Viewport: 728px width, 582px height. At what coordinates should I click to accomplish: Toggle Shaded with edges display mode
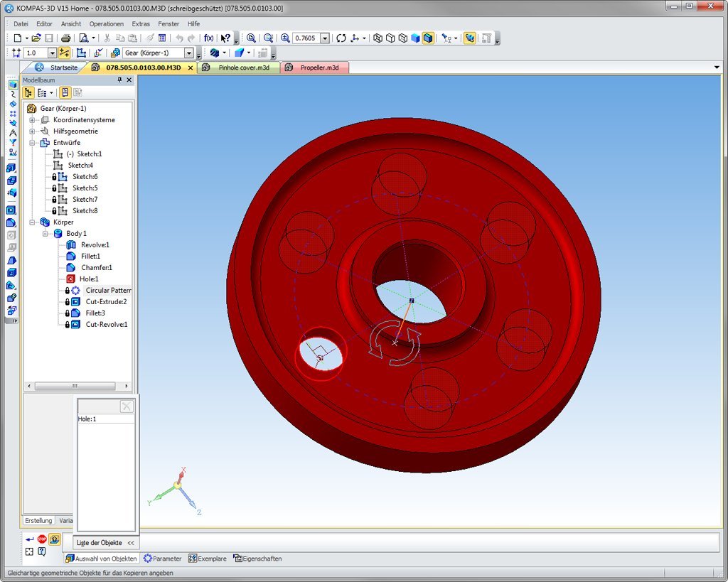tap(428, 38)
